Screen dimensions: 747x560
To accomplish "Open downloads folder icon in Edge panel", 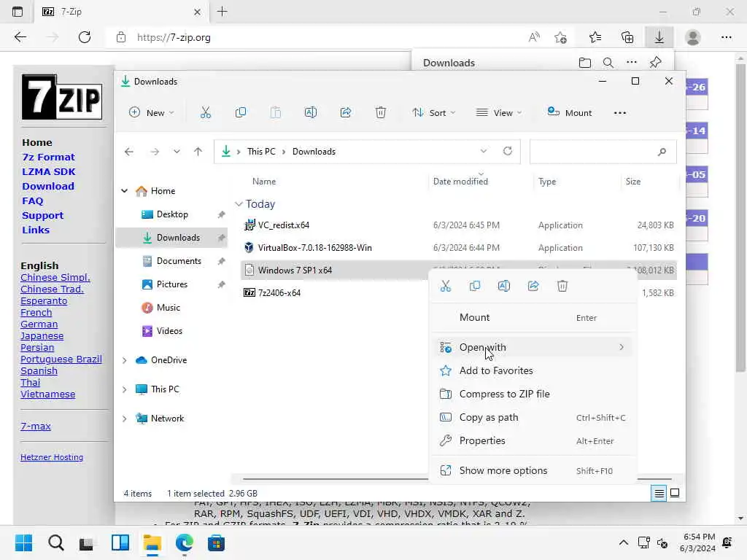I will 584,63.
